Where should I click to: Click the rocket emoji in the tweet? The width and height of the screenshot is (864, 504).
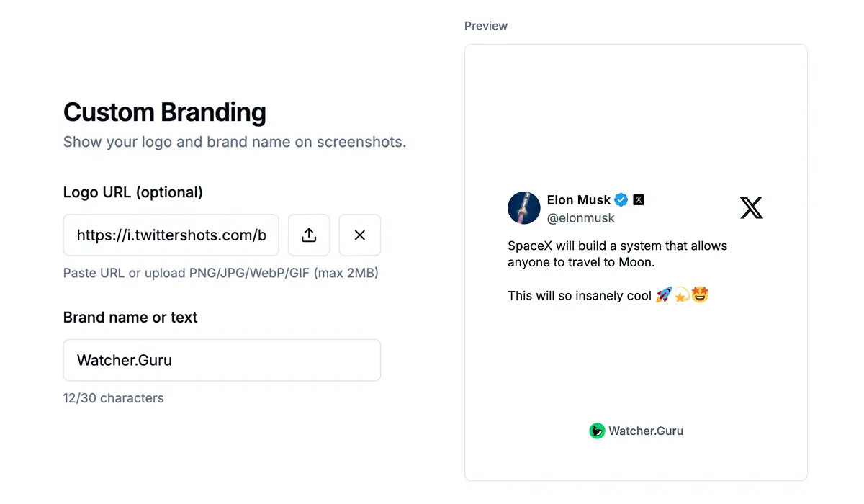pos(663,295)
